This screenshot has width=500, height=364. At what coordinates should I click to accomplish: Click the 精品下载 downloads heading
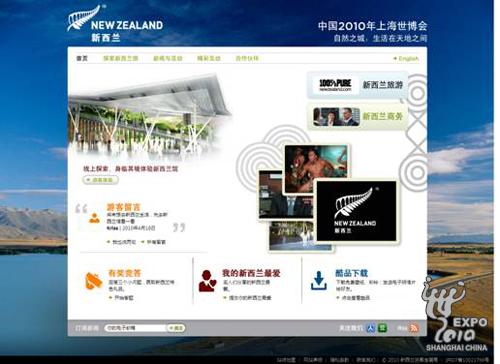coord(351,273)
